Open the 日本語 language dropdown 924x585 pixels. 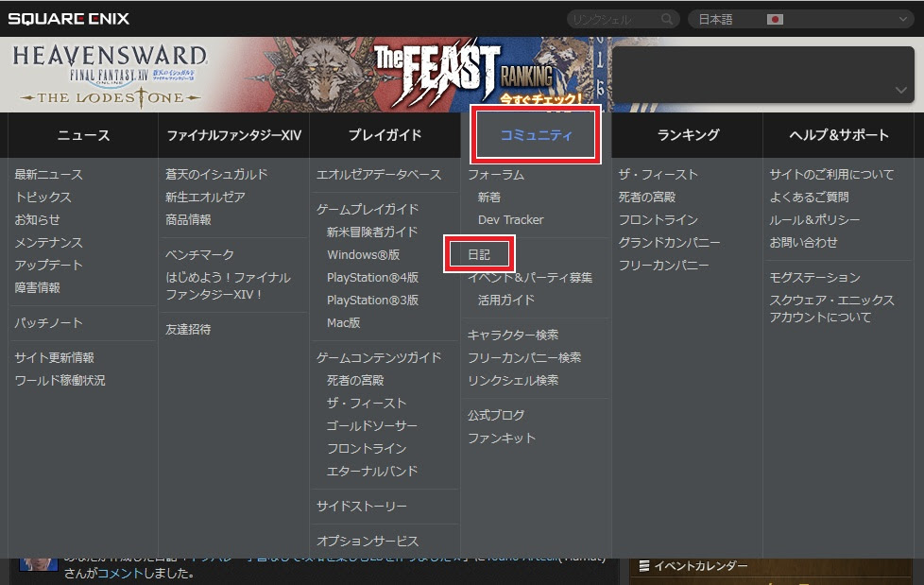pyautogui.click(x=801, y=20)
